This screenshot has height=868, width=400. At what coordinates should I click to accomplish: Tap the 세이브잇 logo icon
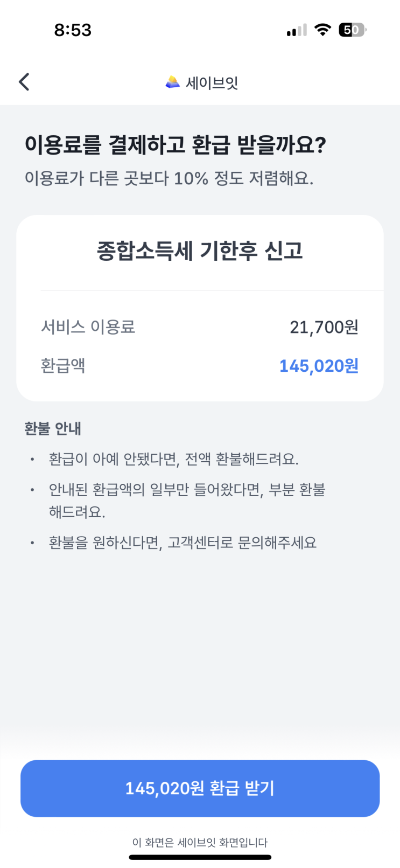172,82
